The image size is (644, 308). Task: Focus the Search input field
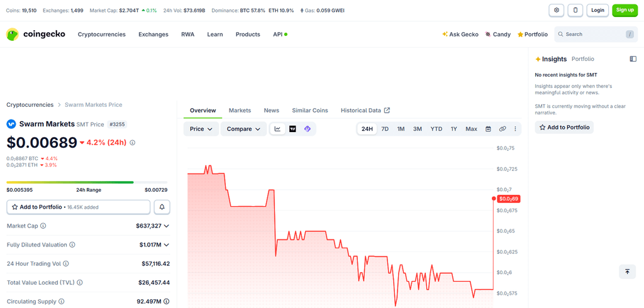[x=596, y=35]
